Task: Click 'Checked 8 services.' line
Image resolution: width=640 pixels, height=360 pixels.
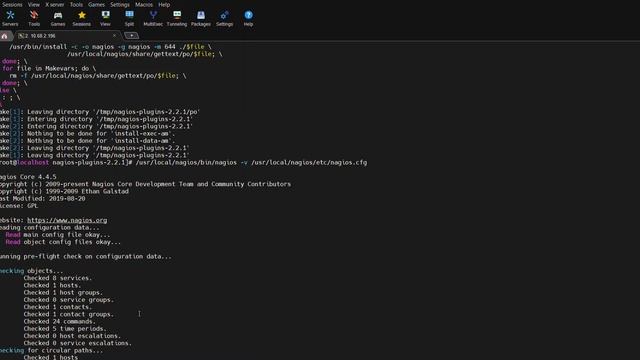Action: (58, 278)
